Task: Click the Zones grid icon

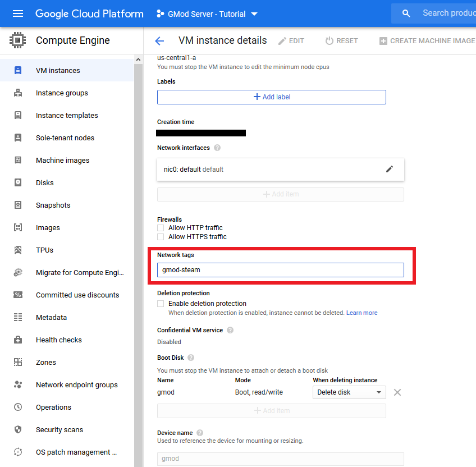Action: pyautogui.click(x=18, y=362)
